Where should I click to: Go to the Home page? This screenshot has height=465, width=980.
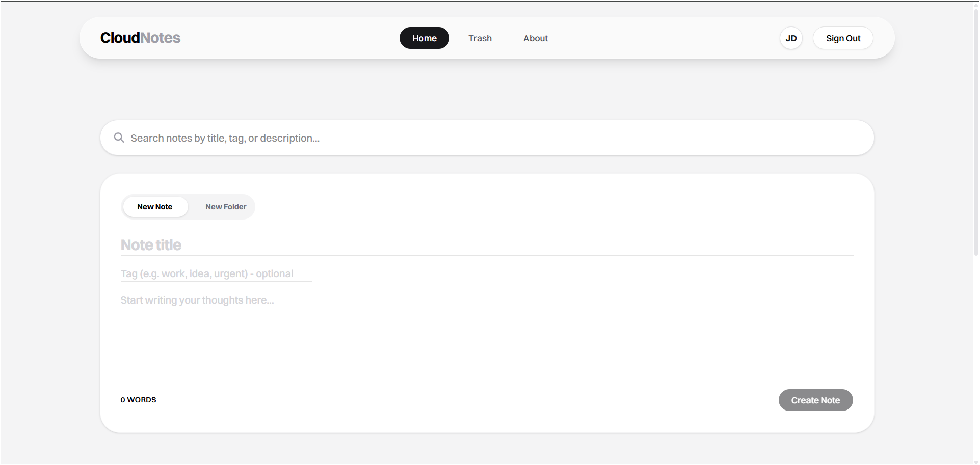(x=424, y=38)
